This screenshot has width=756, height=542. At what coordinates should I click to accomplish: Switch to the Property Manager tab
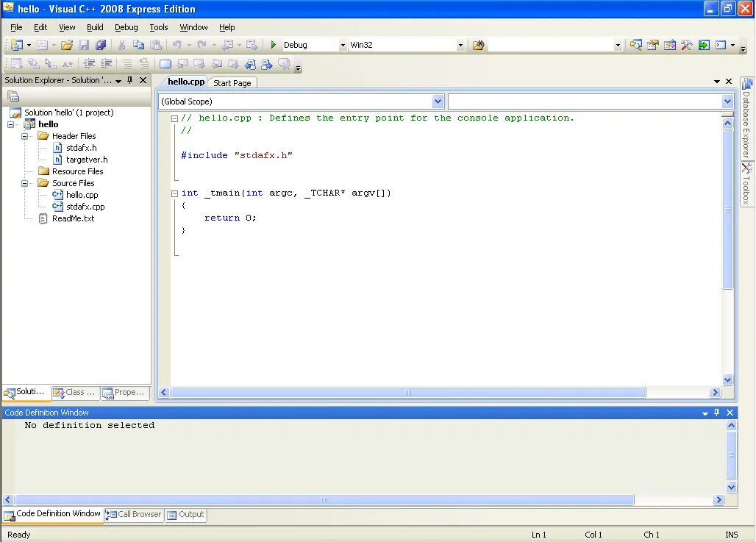tap(124, 393)
